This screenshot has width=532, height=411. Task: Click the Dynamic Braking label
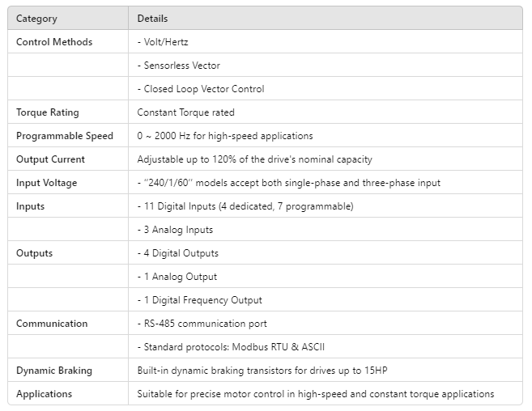[54, 371]
